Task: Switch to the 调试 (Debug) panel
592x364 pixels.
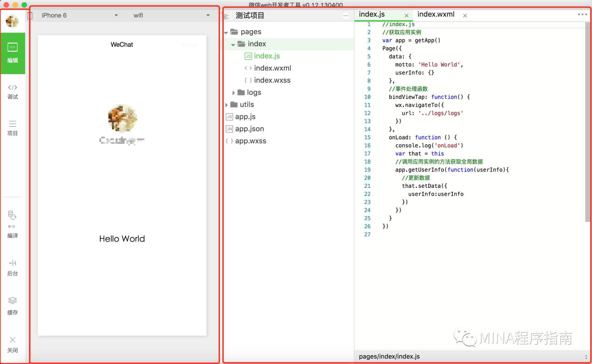Action: (x=12, y=92)
